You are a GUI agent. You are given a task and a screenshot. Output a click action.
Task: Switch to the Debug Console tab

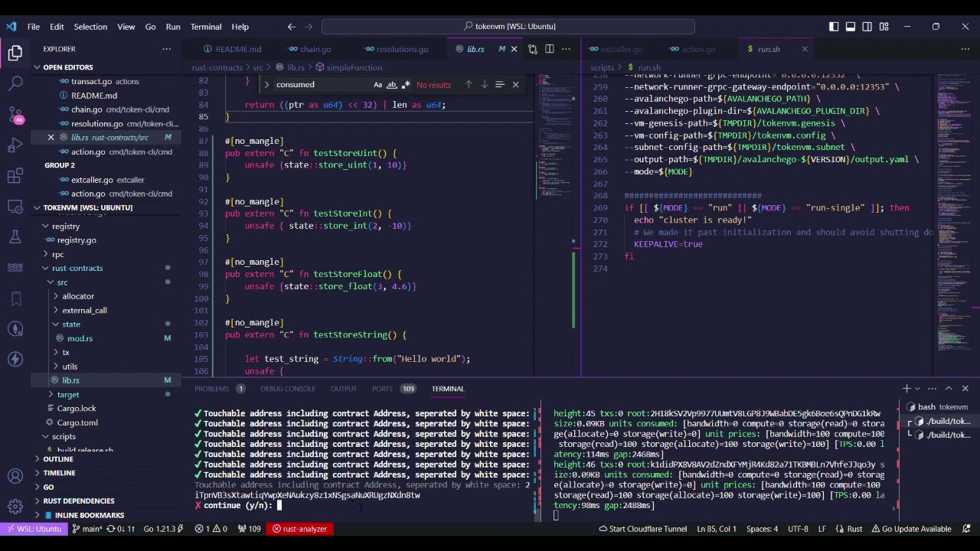[x=288, y=389]
